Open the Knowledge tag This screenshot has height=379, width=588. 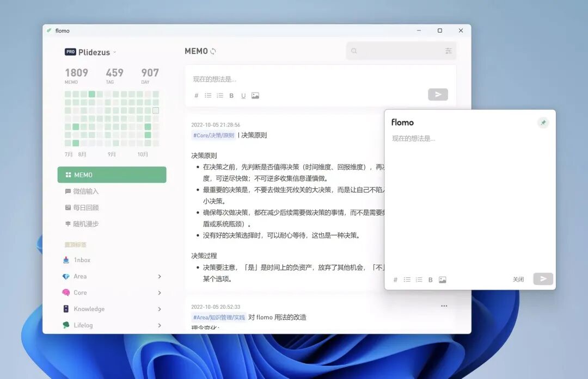(89, 309)
